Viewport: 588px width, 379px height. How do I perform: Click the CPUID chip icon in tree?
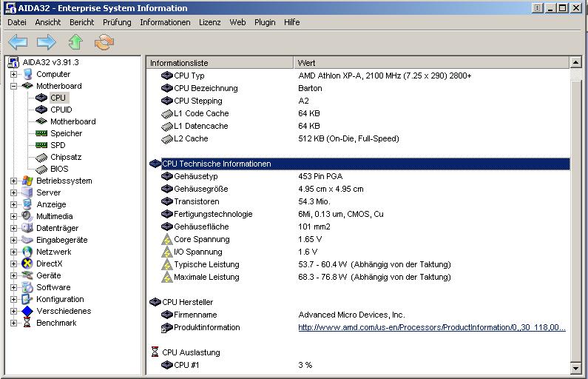41,110
